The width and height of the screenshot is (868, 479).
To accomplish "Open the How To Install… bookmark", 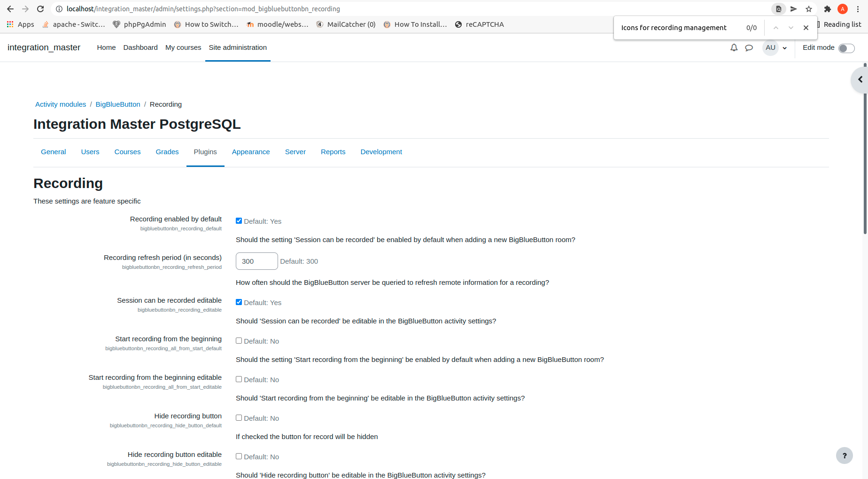I will point(415,24).
